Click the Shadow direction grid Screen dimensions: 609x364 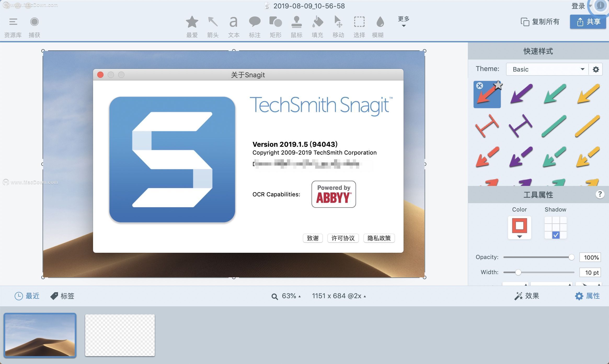[555, 228]
